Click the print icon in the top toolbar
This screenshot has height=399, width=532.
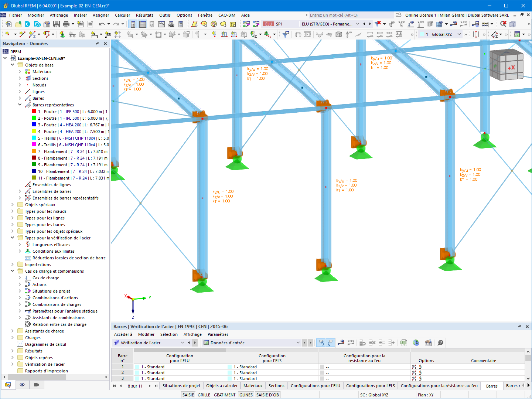(66, 24)
